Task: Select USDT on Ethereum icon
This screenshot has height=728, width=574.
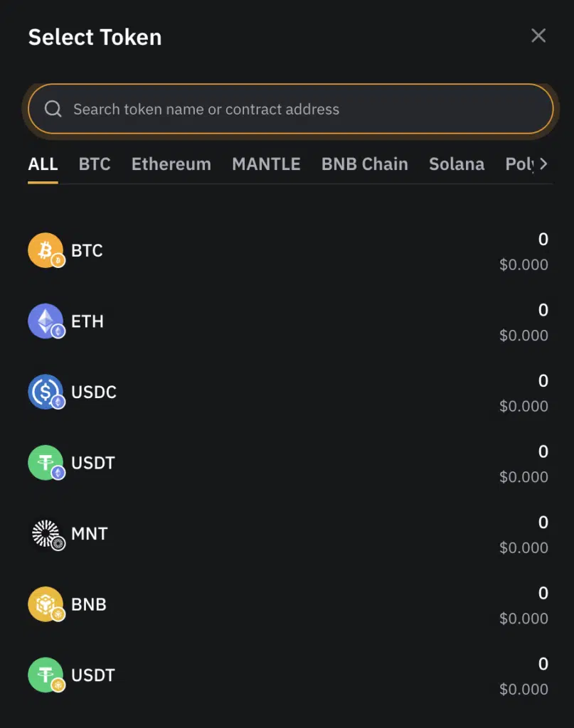Action: 46,463
